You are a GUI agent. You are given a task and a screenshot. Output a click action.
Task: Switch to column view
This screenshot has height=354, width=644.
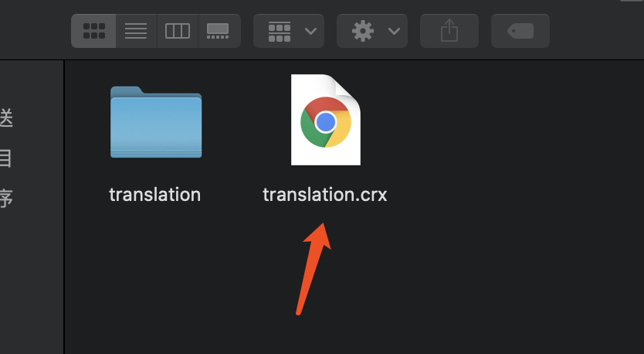(178, 31)
